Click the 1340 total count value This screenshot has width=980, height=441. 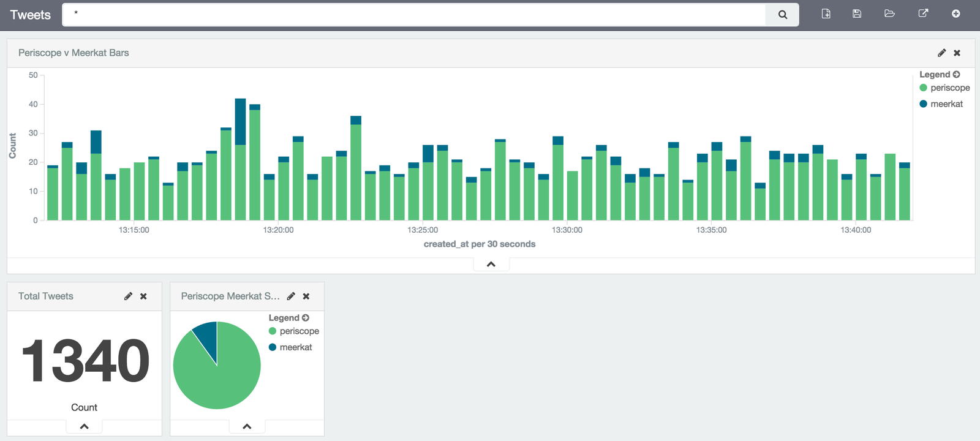tap(85, 361)
